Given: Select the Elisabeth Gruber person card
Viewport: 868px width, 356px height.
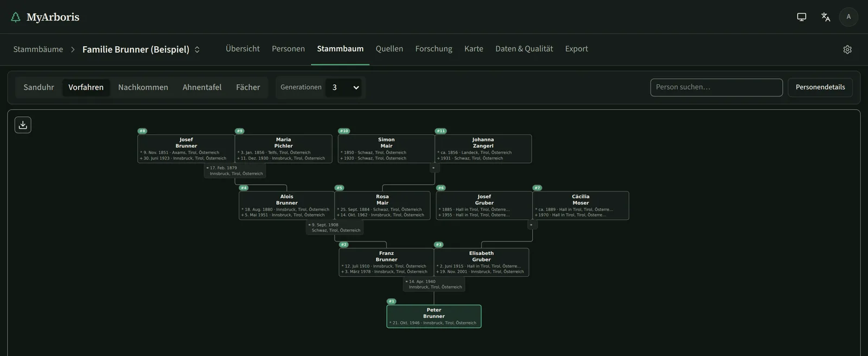Looking at the screenshot, I should tap(481, 263).
